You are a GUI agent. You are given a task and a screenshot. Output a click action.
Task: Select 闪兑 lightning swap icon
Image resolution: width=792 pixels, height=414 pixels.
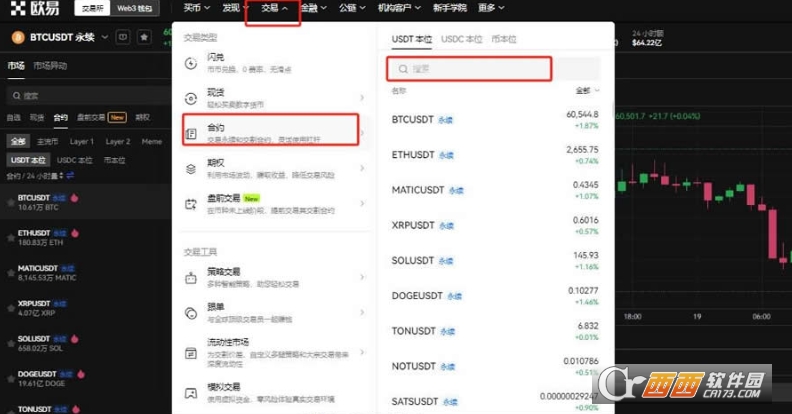191,63
